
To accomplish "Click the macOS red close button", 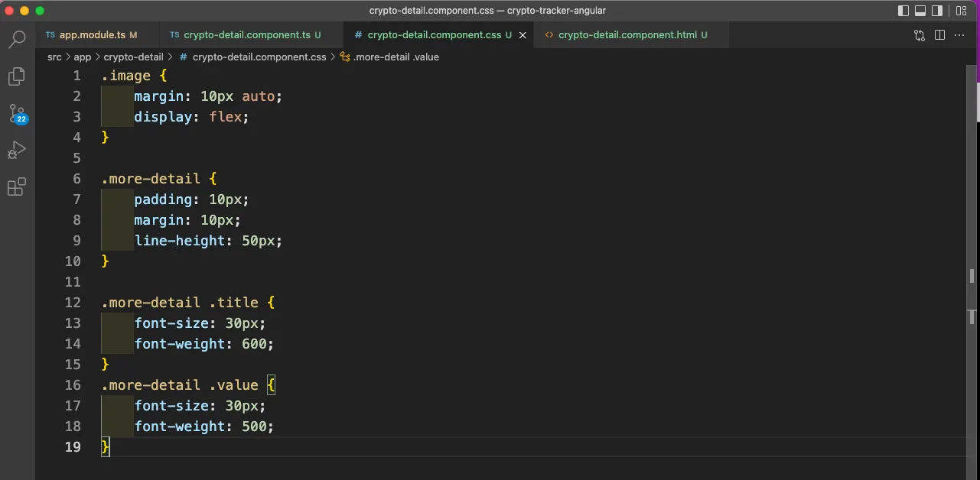I will 10,11.
